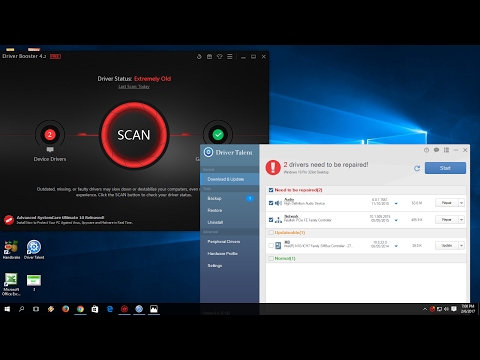This screenshot has height=360, width=480.
Task: Open taskbar search magnifier
Action: pyautogui.click(x=22, y=309)
